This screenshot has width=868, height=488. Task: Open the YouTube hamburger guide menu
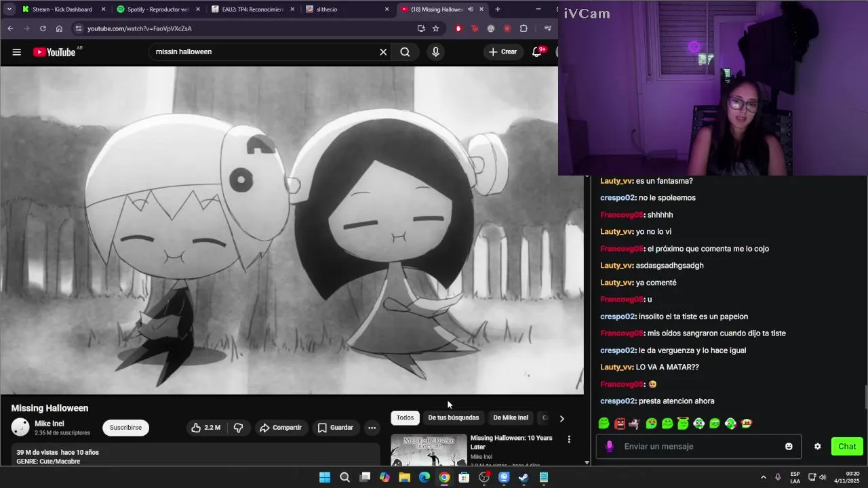point(17,52)
